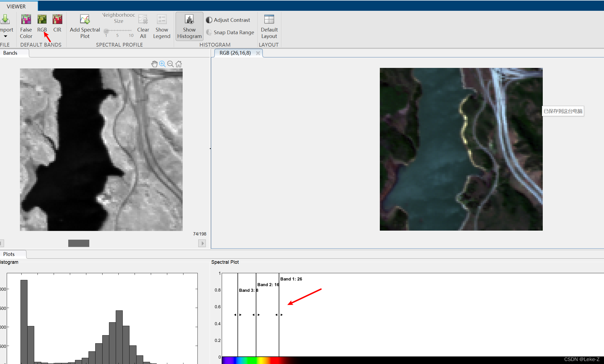This screenshot has height=364, width=604.
Task: Select the False Color composite
Action: pos(26,26)
